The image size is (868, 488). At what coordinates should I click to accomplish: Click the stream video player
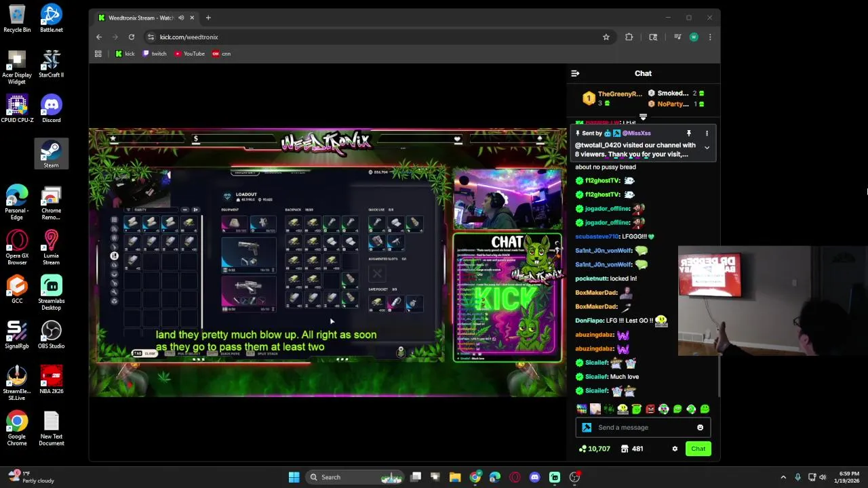[x=328, y=263]
